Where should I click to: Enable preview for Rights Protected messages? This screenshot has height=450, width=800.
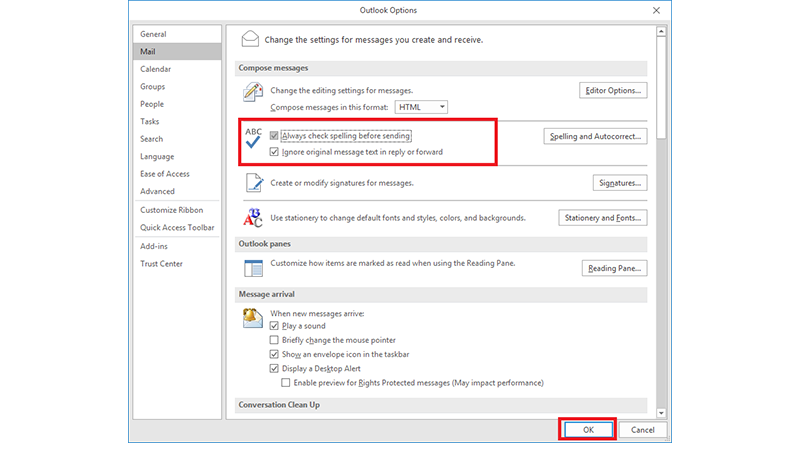286,383
